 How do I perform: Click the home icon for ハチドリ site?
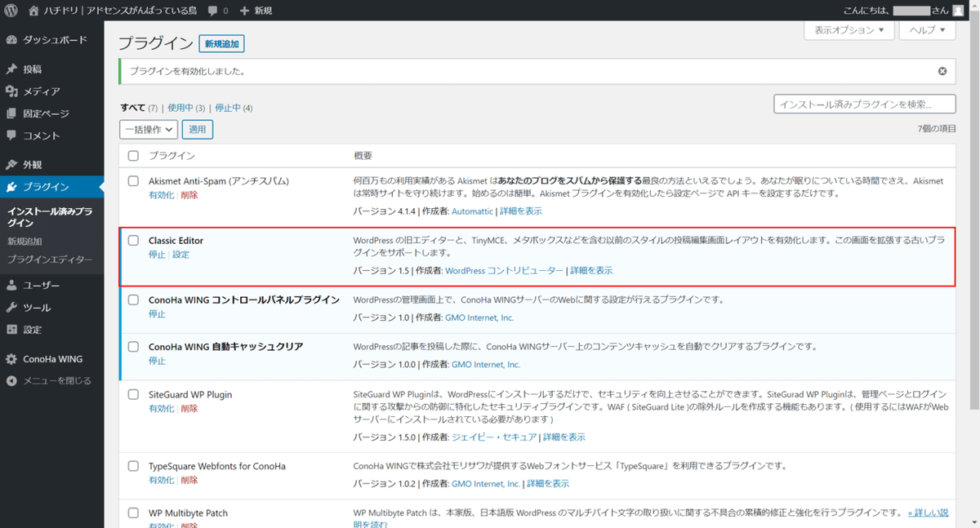click(33, 11)
